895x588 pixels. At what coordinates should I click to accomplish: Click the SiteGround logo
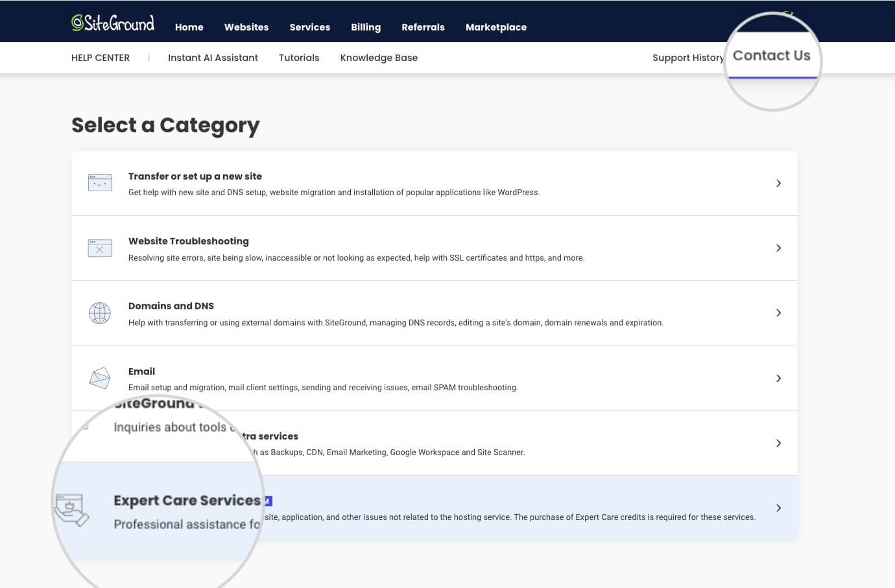point(113,23)
